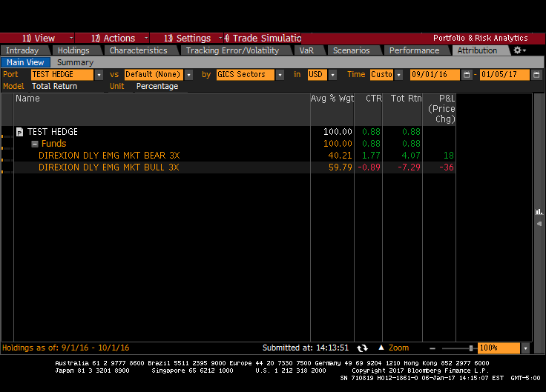Click the Zoom label
546x392 pixels.
pos(398,348)
